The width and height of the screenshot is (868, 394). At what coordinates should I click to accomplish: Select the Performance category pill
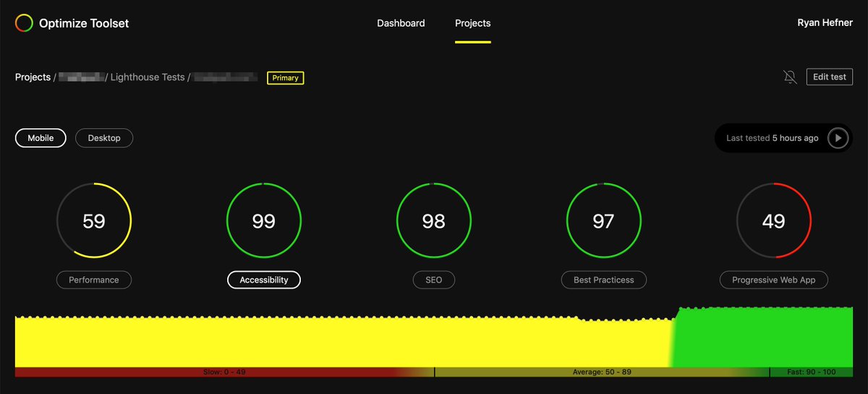pyautogui.click(x=94, y=280)
